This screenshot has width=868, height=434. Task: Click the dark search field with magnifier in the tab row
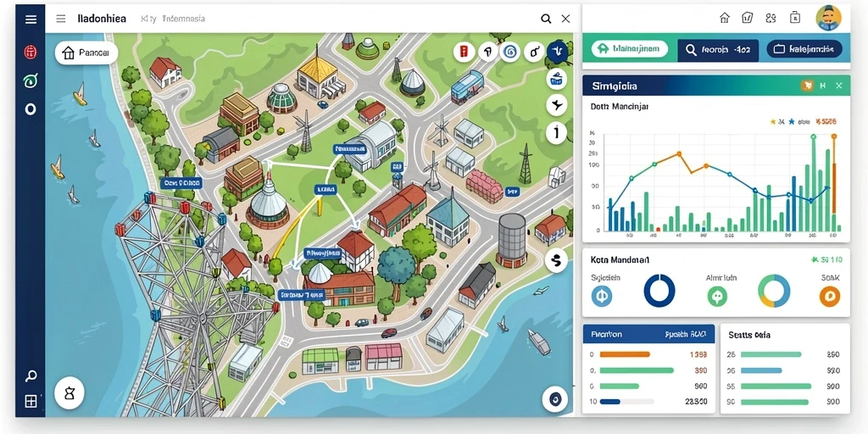pyautogui.click(x=718, y=50)
